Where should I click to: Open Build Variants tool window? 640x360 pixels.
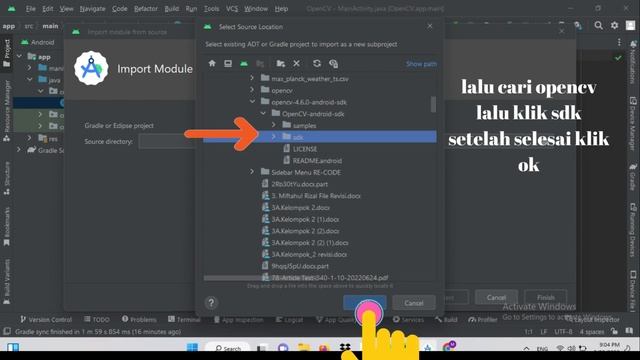click(7, 282)
